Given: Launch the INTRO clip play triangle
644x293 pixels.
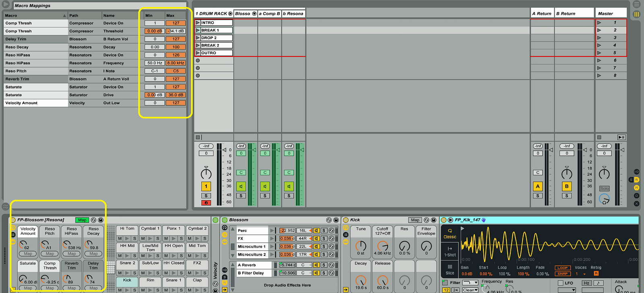Looking at the screenshot, I should tap(198, 23).
